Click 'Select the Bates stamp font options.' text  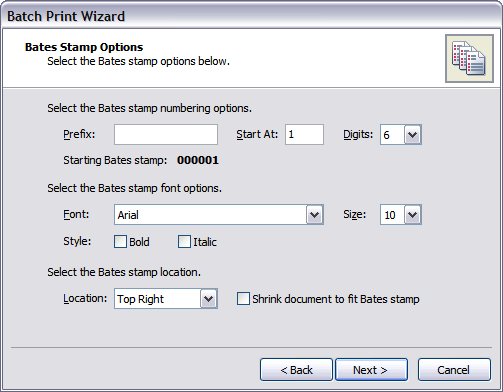[x=134, y=188]
